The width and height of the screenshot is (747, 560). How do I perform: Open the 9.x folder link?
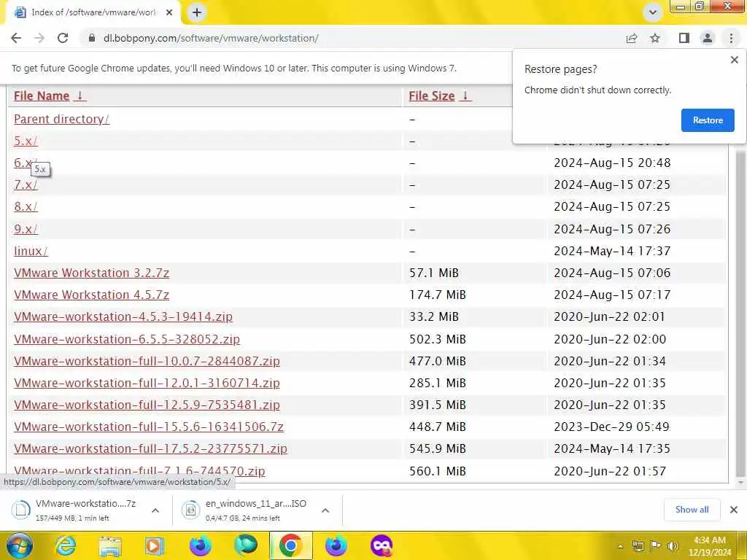pyautogui.click(x=26, y=229)
